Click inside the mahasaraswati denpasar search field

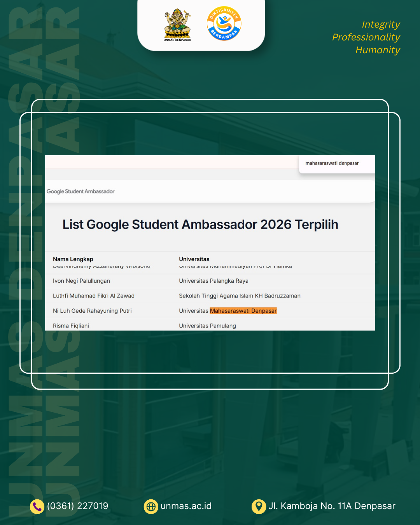coord(333,163)
